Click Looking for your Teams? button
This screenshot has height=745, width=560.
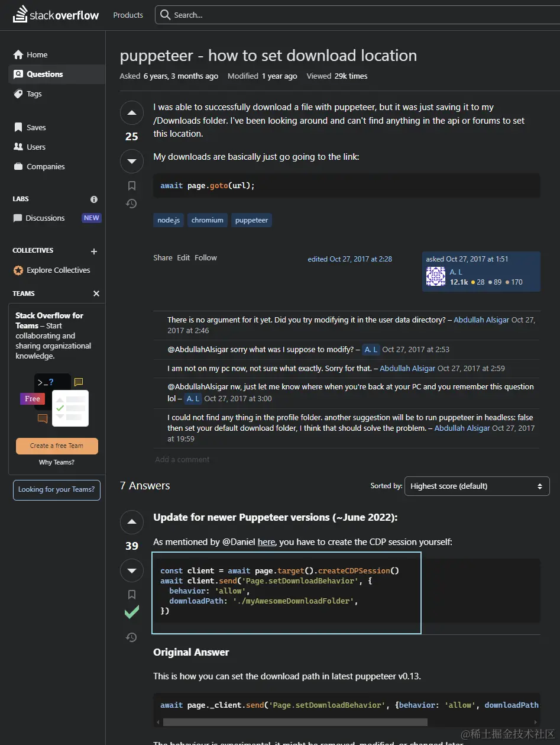coord(57,489)
